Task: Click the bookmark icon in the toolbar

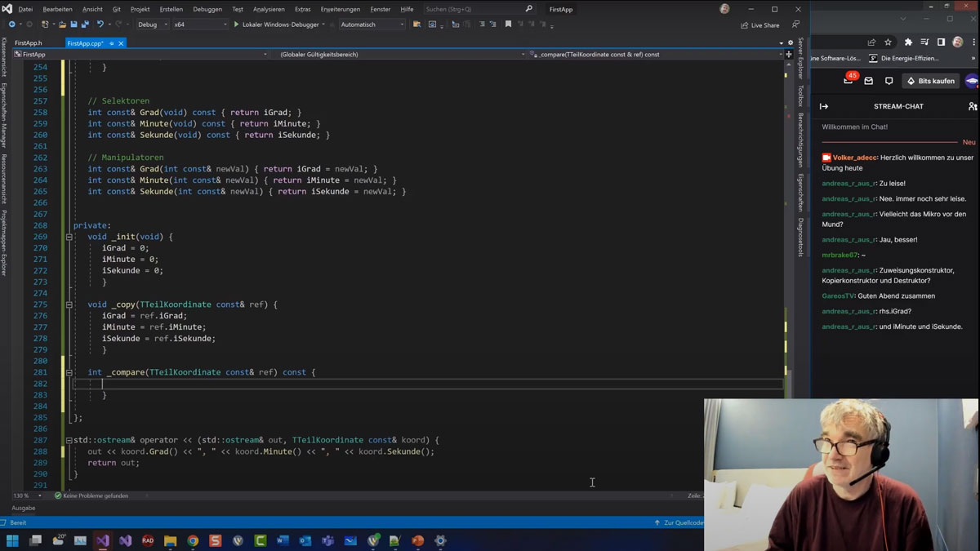Action: [x=508, y=24]
